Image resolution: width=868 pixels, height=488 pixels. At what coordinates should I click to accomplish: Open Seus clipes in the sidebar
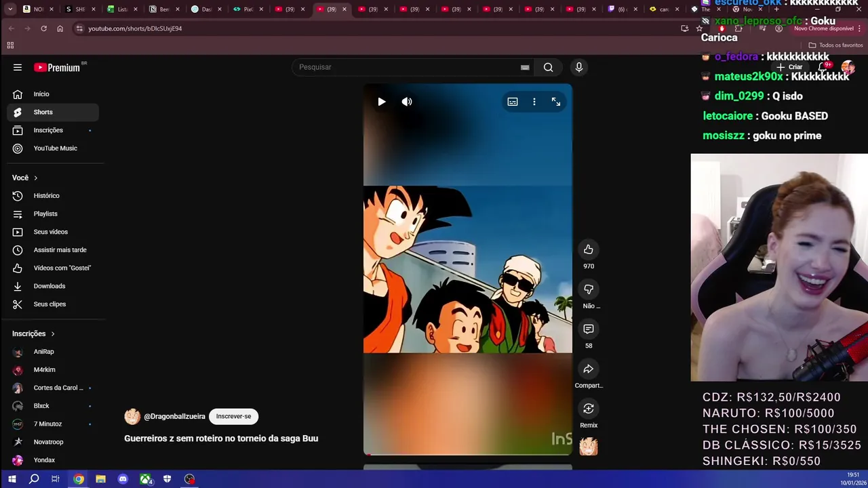(x=53, y=304)
